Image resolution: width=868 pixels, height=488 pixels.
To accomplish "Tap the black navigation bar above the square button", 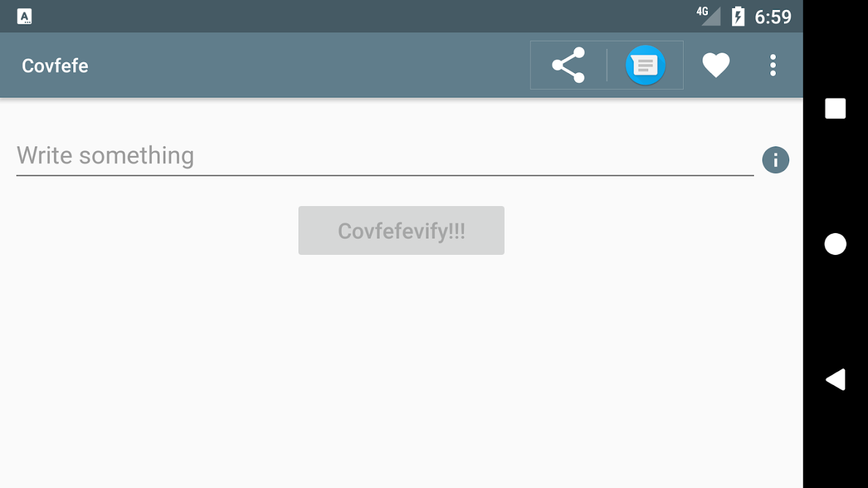I will (835, 49).
